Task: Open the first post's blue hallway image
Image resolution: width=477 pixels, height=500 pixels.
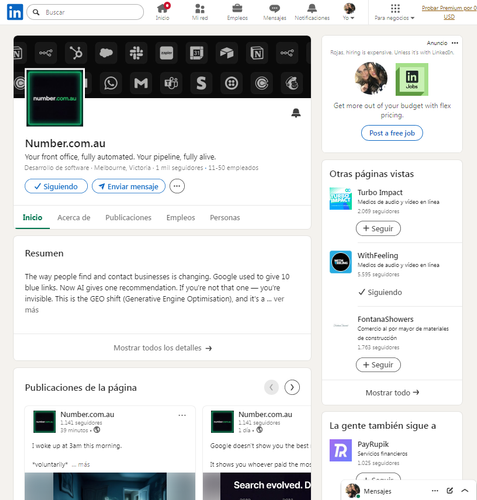Action: [110, 486]
